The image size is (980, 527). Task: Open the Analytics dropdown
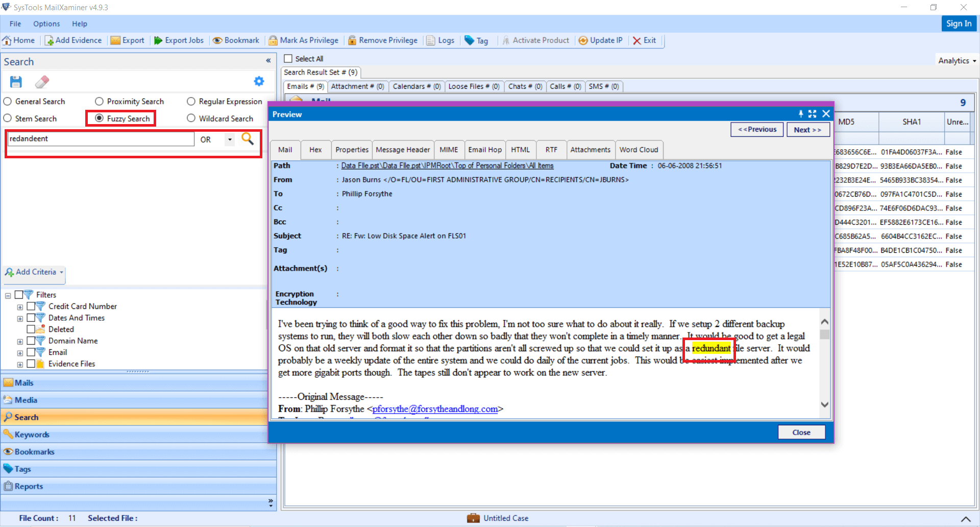click(955, 60)
